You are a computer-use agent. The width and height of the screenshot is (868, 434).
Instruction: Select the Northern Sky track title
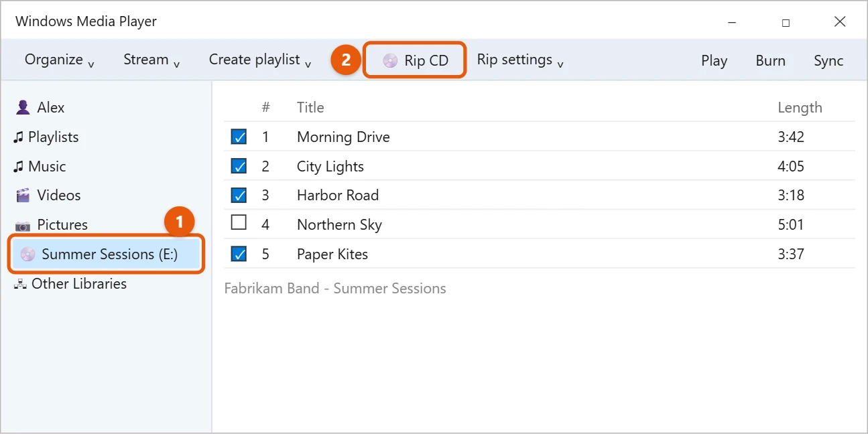pyautogui.click(x=339, y=224)
